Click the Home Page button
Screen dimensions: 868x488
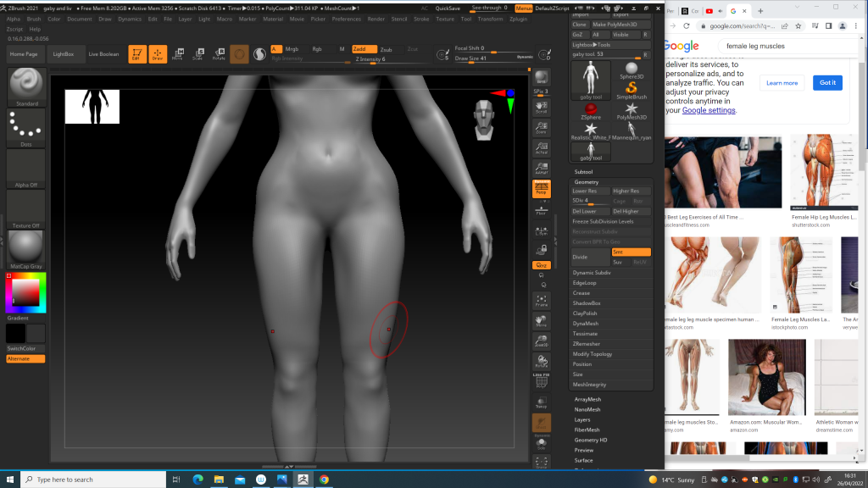click(24, 54)
